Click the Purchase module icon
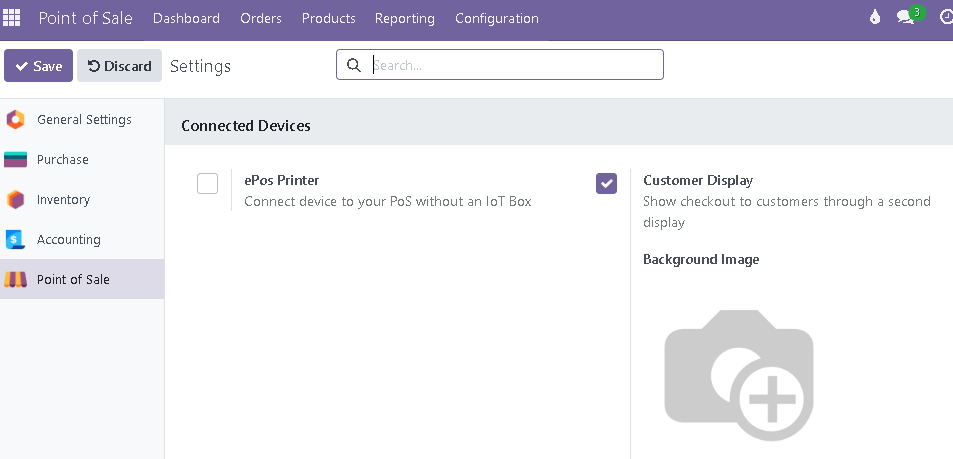Viewport: 953px width, 459px height. 15,160
